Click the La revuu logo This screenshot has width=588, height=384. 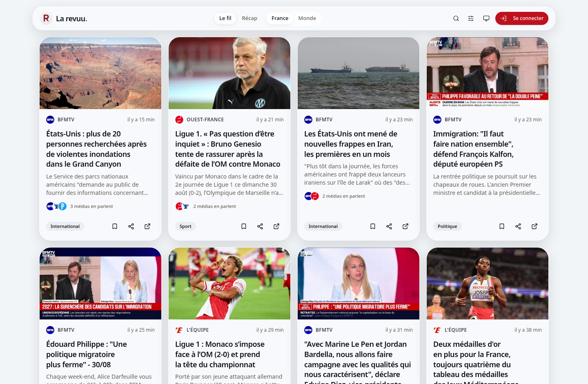click(x=64, y=18)
